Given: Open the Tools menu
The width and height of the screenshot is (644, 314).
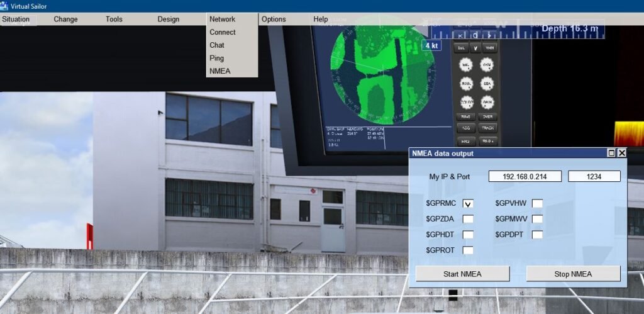Looking at the screenshot, I should pos(114,20).
